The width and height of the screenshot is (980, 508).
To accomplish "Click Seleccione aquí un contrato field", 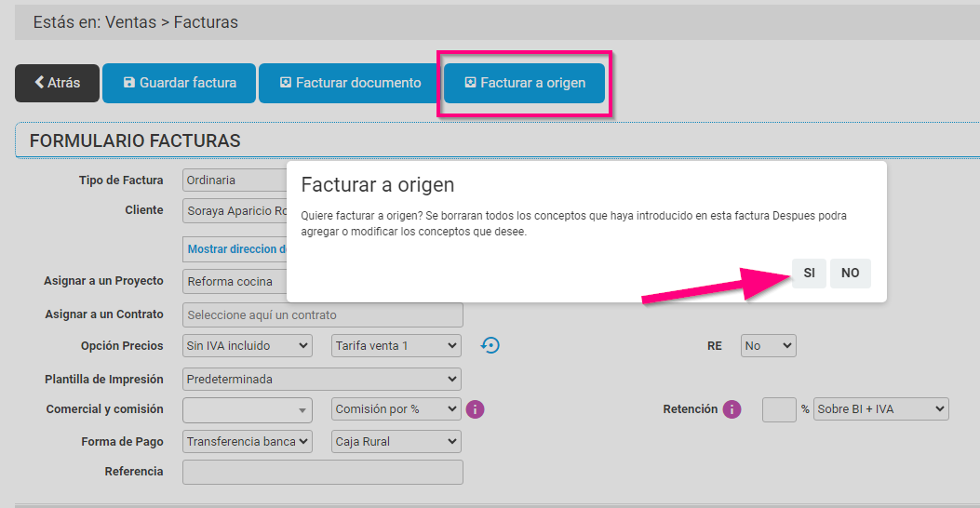I will [323, 314].
